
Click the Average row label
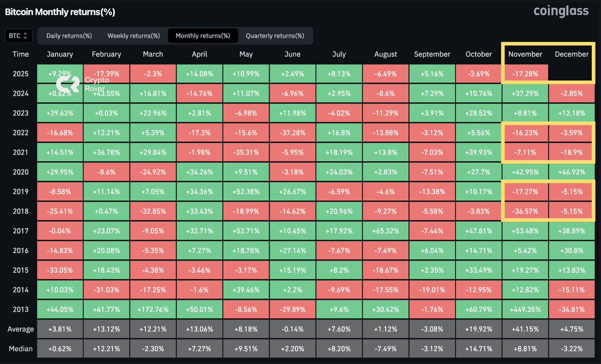point(21,329)
